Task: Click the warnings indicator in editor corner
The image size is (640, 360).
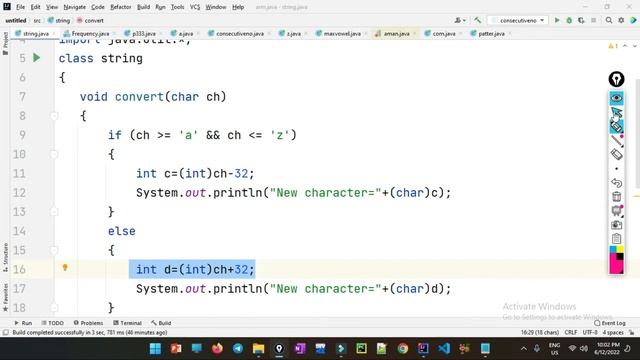Action: [x=613, y=46]
